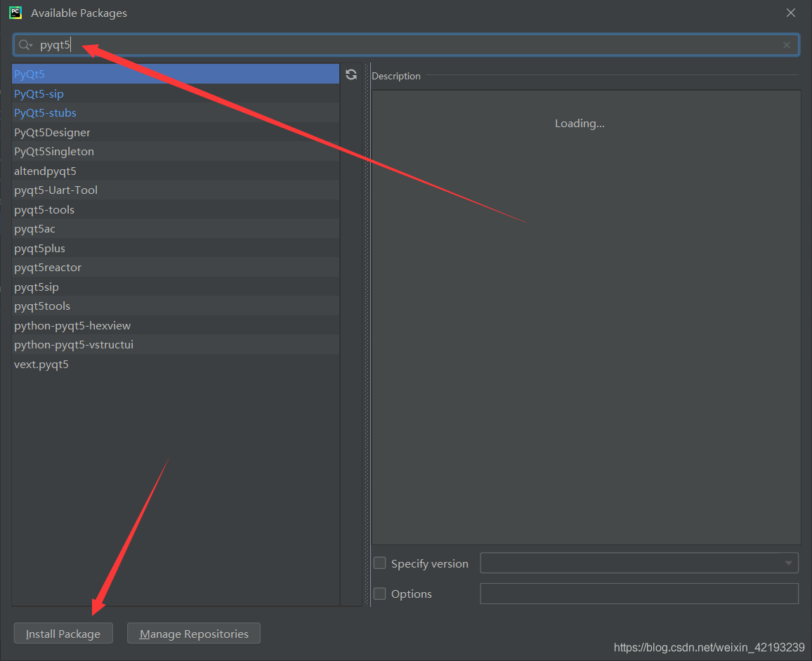The image size is (812, 661).
Task: Click the search magnifier icon
Action: click(25, 45)
